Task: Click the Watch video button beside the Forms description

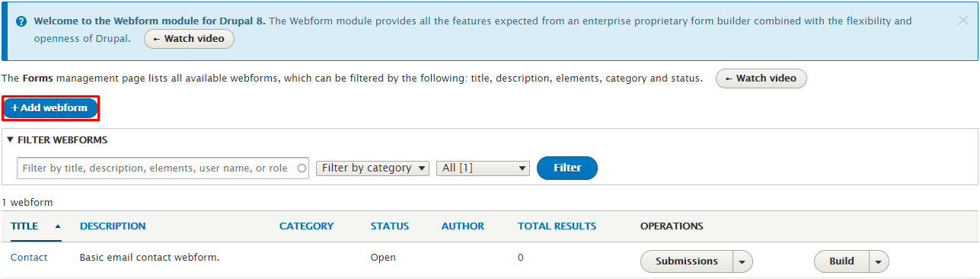Action: (x=761, y=79)
